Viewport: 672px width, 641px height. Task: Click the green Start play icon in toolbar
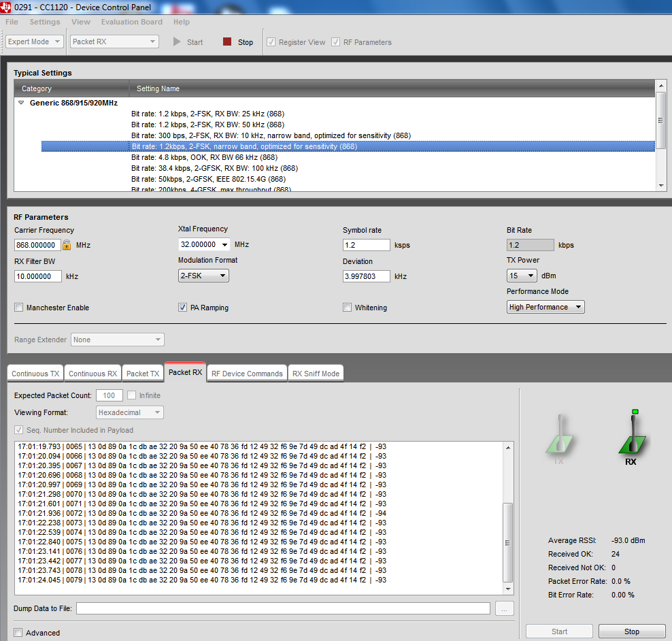177,42
